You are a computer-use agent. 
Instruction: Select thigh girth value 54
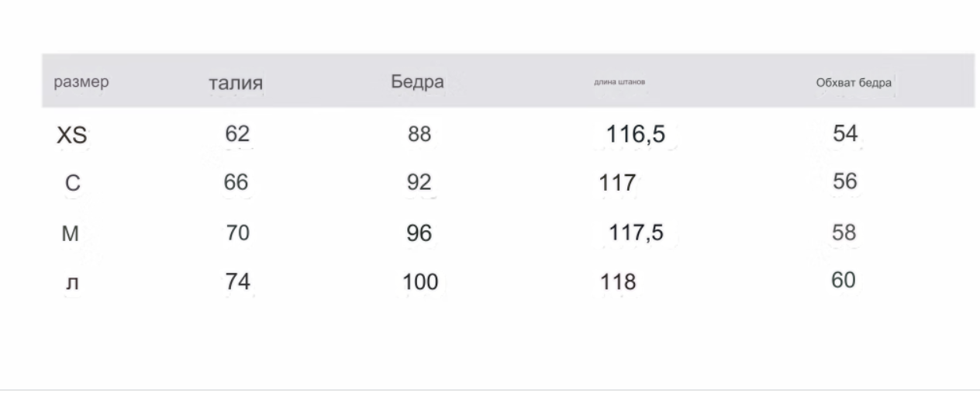[x=845, y=133]
